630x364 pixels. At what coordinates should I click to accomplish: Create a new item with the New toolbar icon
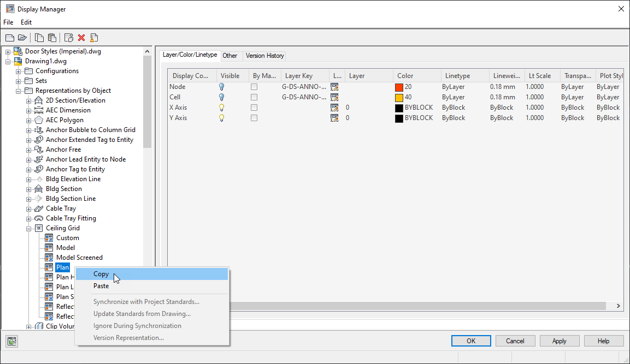pos(9,37)
